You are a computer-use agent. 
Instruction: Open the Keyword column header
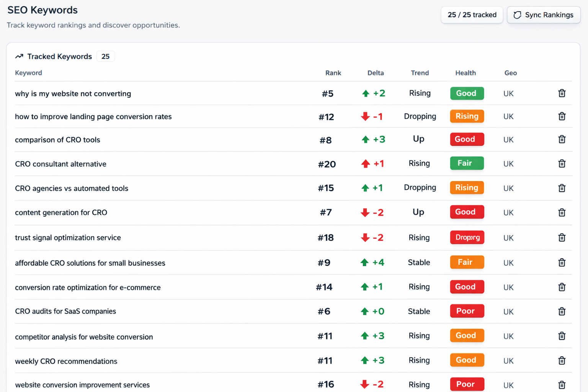point(28,73)
